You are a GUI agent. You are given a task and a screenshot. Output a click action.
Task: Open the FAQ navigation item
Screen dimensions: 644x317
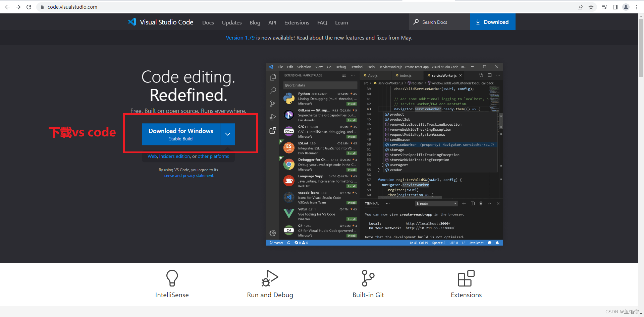(x=322, y=22)
